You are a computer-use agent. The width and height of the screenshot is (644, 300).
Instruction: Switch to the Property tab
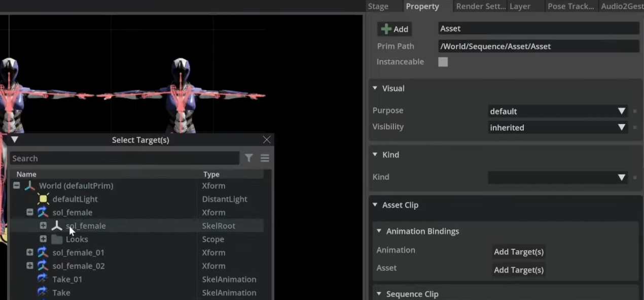click(x=422, y=6)
